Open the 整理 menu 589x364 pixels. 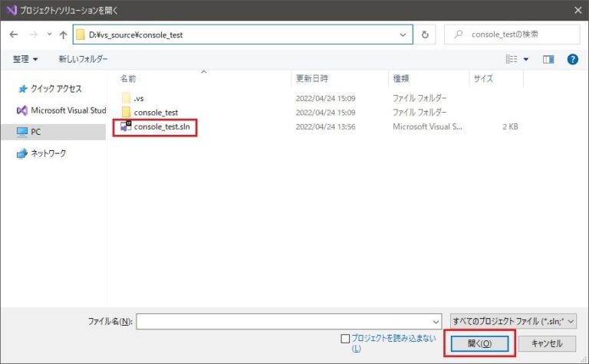tap(25, 59)
